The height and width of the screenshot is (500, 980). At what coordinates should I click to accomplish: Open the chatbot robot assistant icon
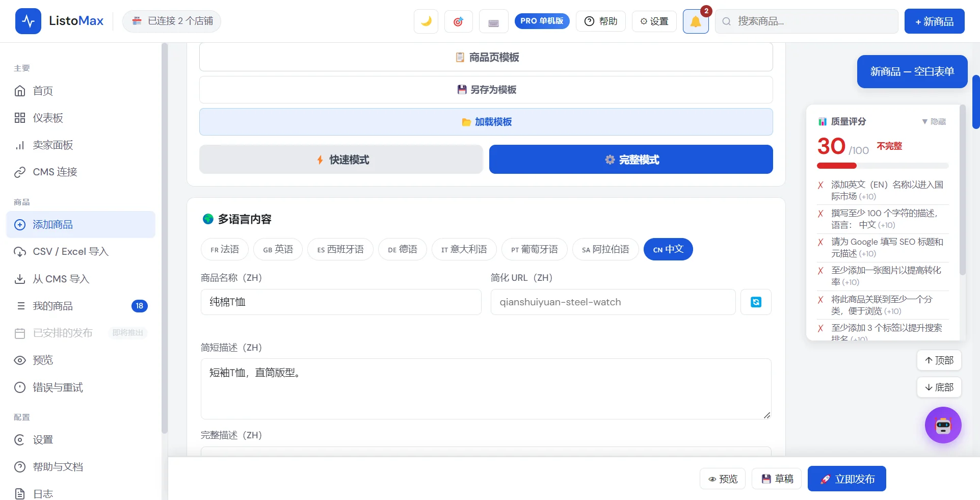coord(943,425)
